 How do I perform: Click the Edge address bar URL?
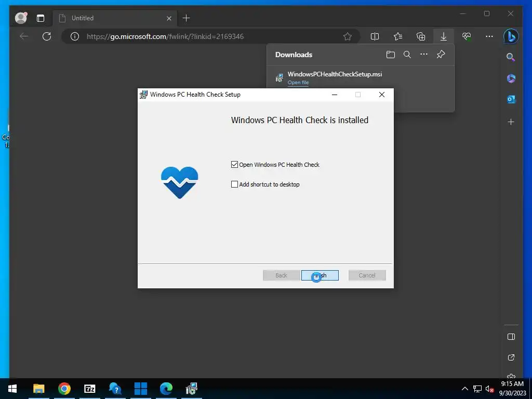(165, 36)
